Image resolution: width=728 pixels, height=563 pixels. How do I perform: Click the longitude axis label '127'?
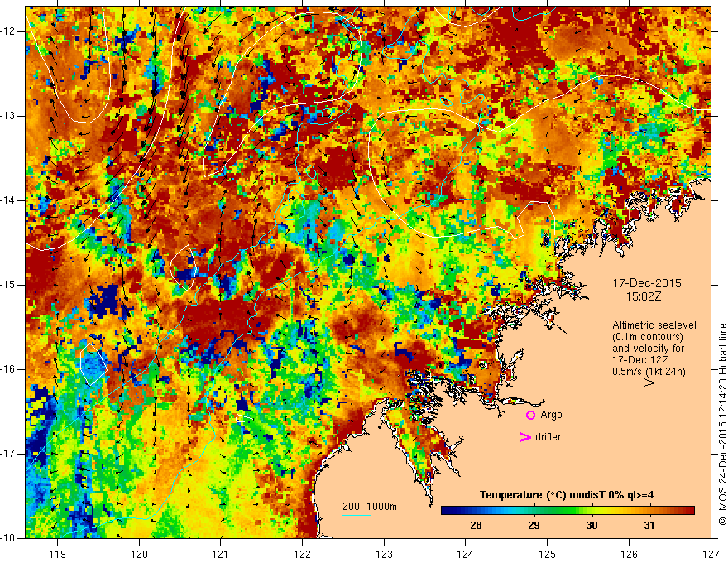[711, 554]
